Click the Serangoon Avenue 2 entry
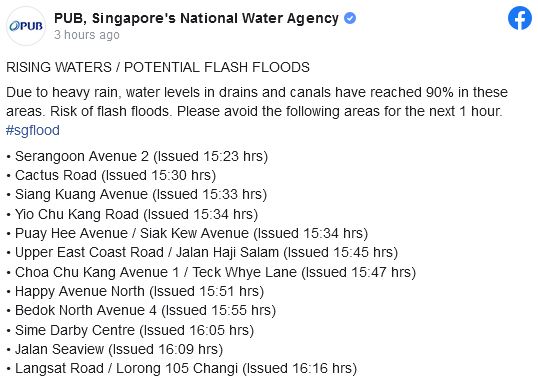 tap(137, 156)
